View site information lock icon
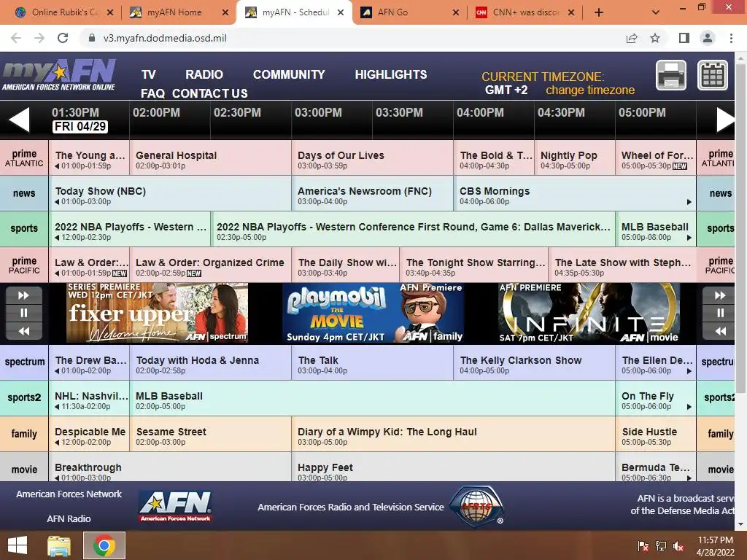 tap(92, 38)
